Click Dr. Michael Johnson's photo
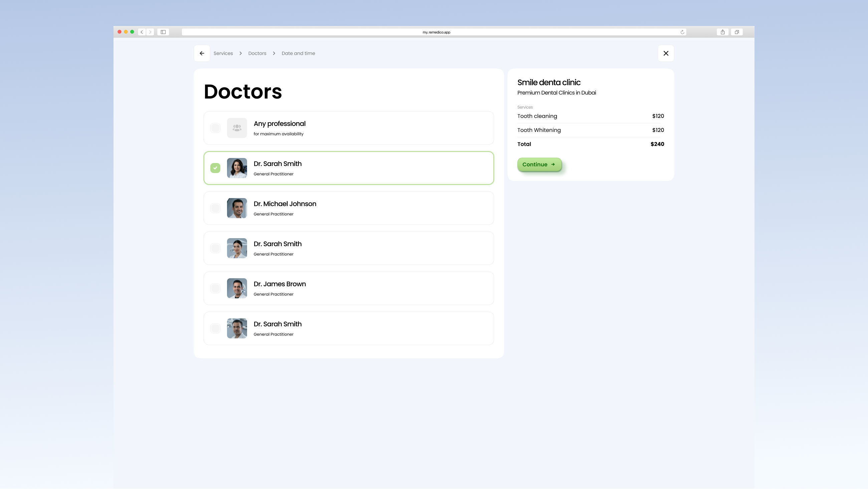The width and height of the screenshot is (868, 489). [237, 208]
